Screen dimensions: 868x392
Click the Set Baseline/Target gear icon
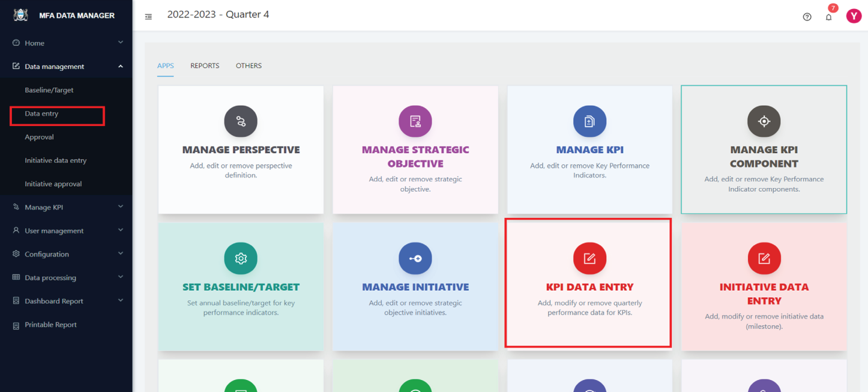[x=241, y=258]
